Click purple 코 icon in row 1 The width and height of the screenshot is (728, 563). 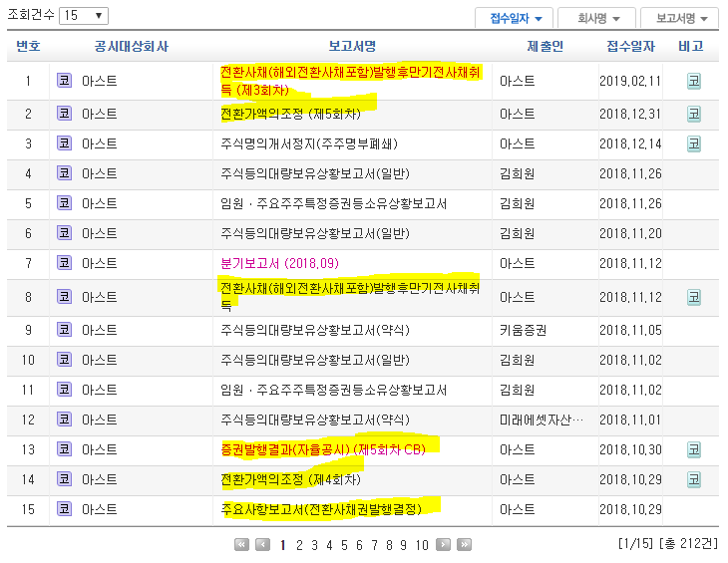click(x=64, y=81)
